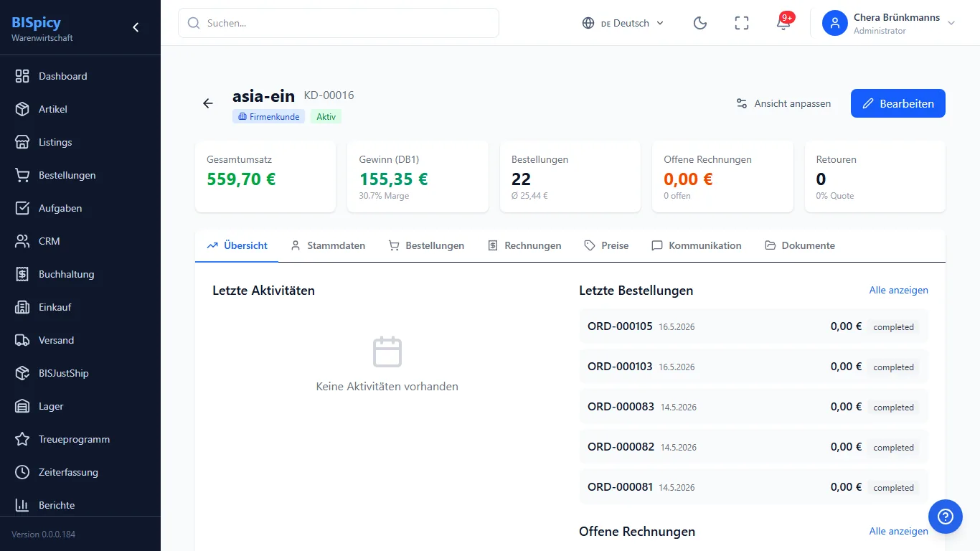980x551 pixels.
Task: Open the help question mark button
Action: click(x=946, y=517)
